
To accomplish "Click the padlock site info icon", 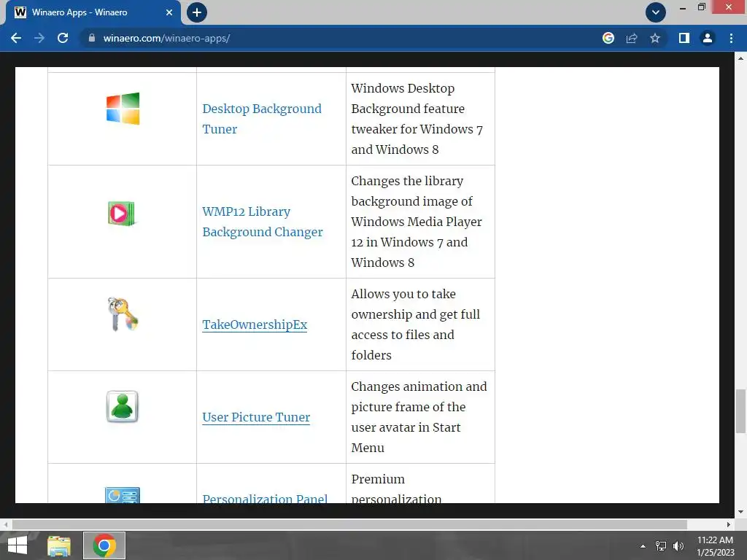I will tap(92, 38).
